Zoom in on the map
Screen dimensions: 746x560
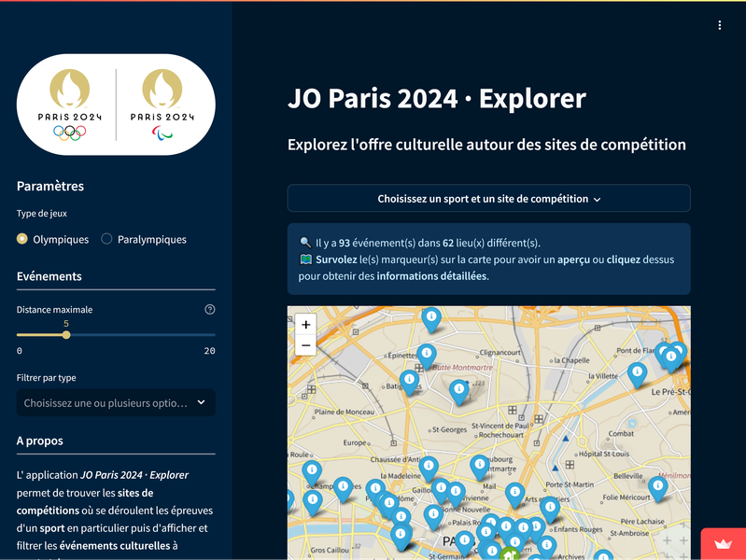pyautogui.click(x=306, y=325)
